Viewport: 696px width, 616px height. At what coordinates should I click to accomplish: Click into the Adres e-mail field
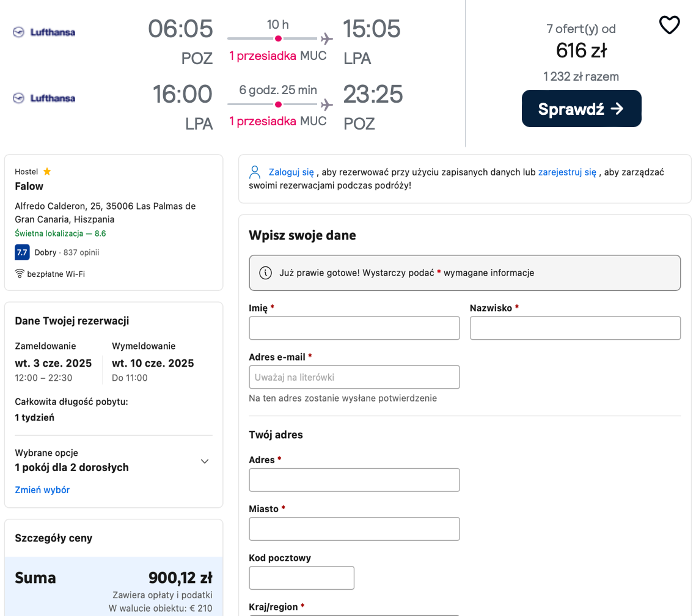pos(354,377)
